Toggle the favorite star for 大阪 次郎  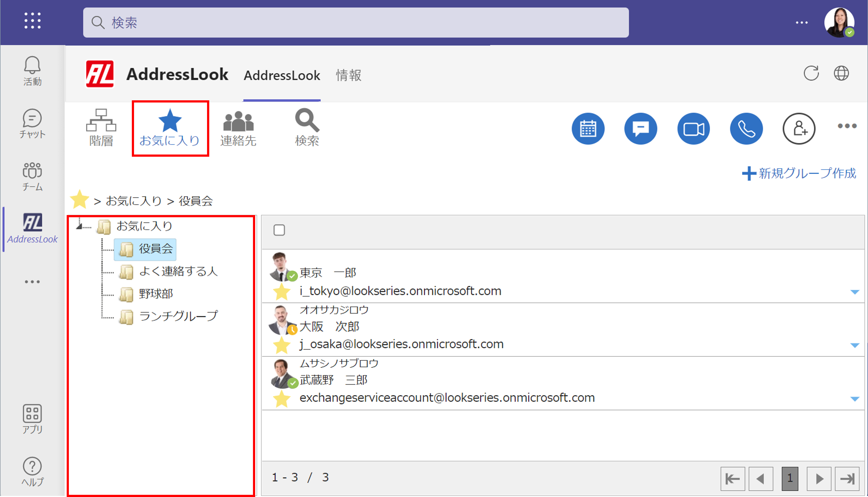tap(282, 345)
